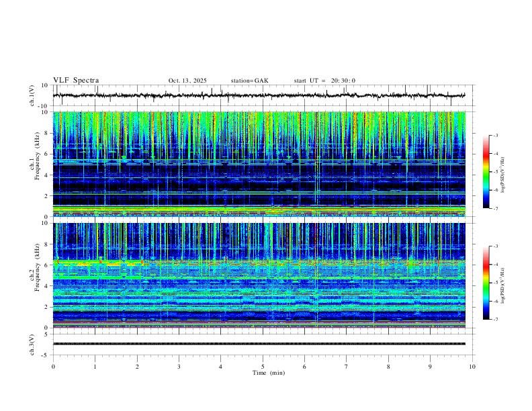Click the ch.1 spectrogram panel

click(259, 164)
